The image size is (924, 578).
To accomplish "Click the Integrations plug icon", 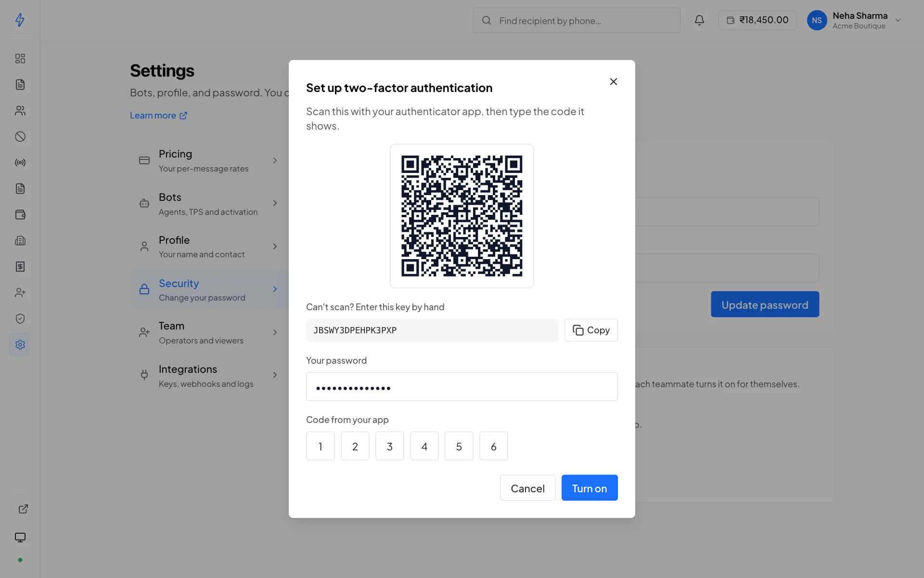I will 144,375.
